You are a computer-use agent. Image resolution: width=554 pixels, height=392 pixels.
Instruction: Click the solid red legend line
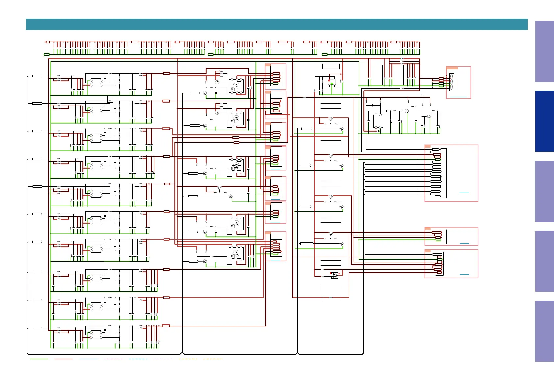pos(63,359)
